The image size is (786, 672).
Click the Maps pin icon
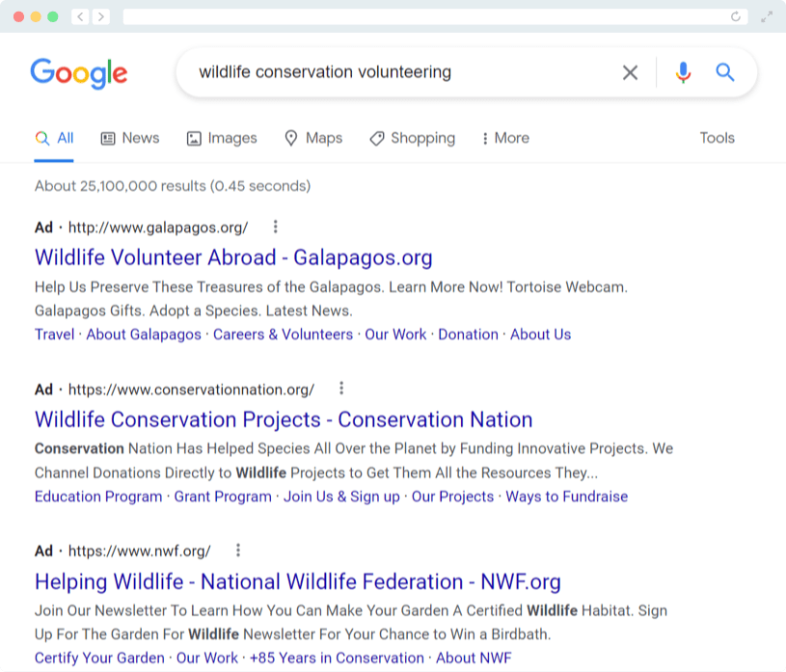(290, 138)
